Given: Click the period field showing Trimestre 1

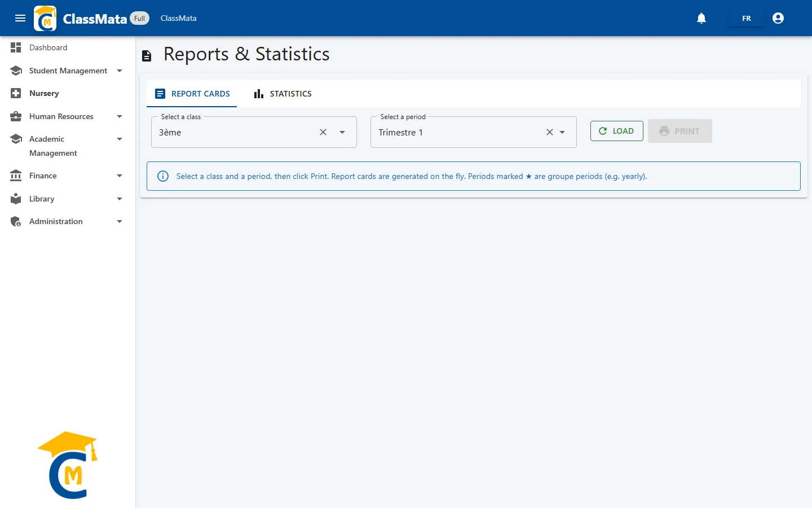Looking at the screenshot, I should [473, 132].
